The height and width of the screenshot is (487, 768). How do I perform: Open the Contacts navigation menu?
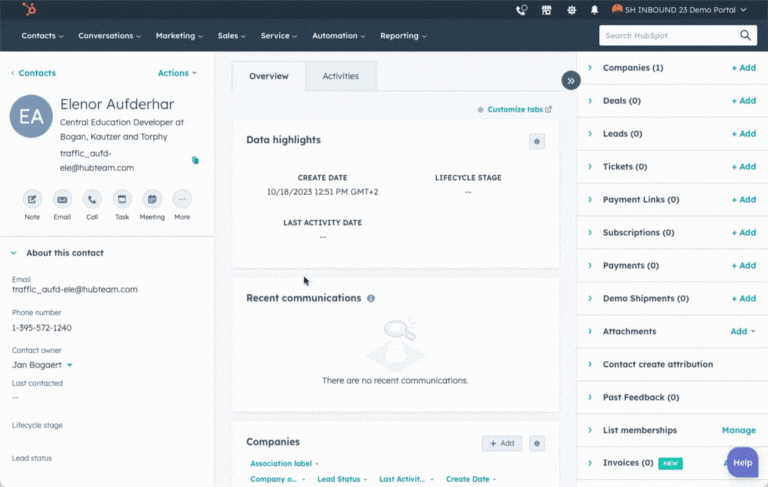click(42, 36)
